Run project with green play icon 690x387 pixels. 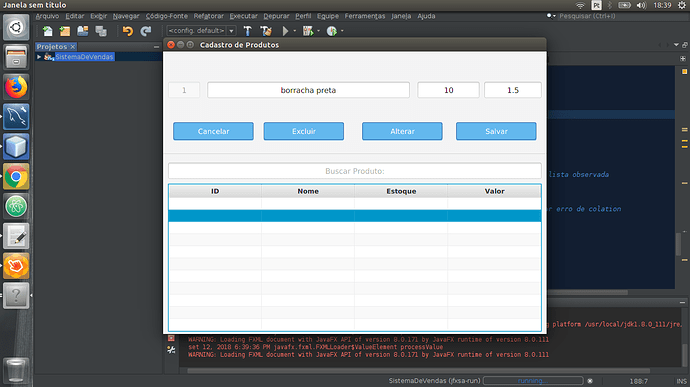pos(285,31)
